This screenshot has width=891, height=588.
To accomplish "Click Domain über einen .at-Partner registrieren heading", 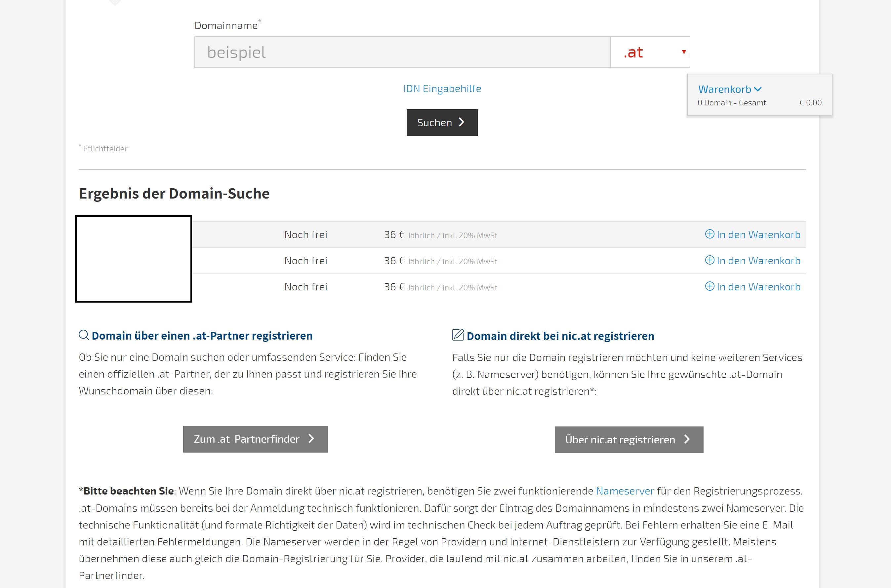I will coord(202,336).
